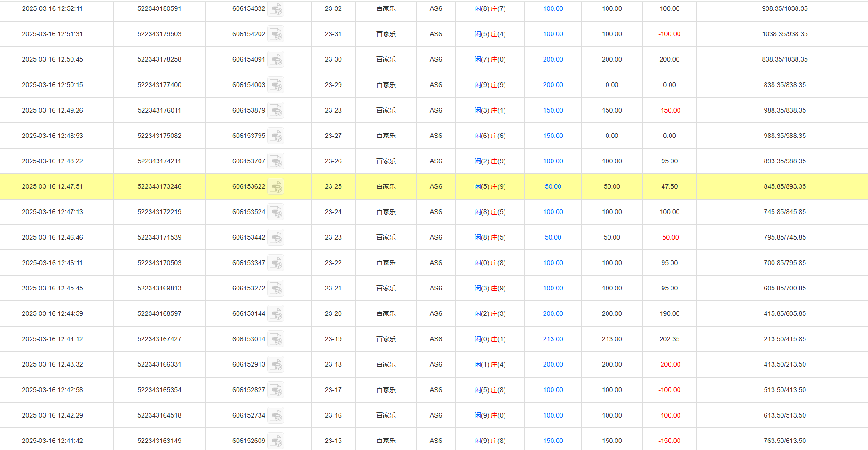Open the replay for highlighted round 23-25
Screen dimensions: 868x450
[276, 186]
